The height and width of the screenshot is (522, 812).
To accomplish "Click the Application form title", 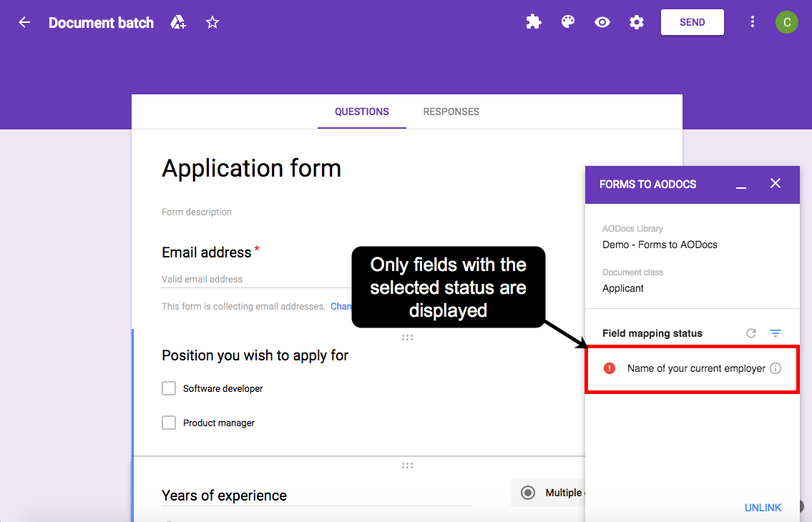I will point(251,168).
